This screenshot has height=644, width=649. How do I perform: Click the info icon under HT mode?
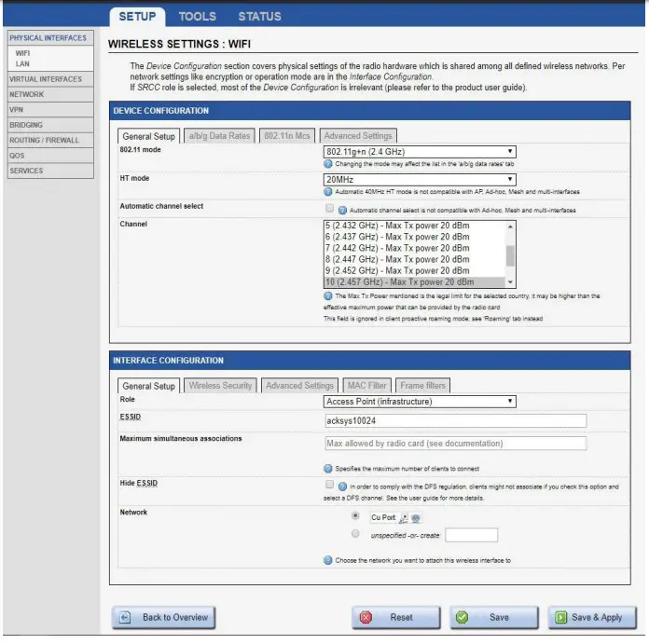pos(328,192)
